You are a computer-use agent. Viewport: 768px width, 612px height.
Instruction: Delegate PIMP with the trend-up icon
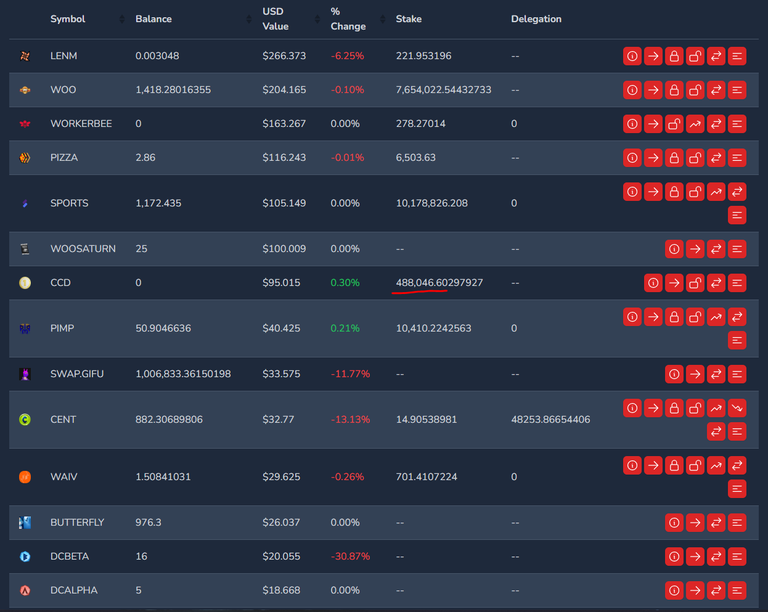pyautogui.click(x=716, y=317)
